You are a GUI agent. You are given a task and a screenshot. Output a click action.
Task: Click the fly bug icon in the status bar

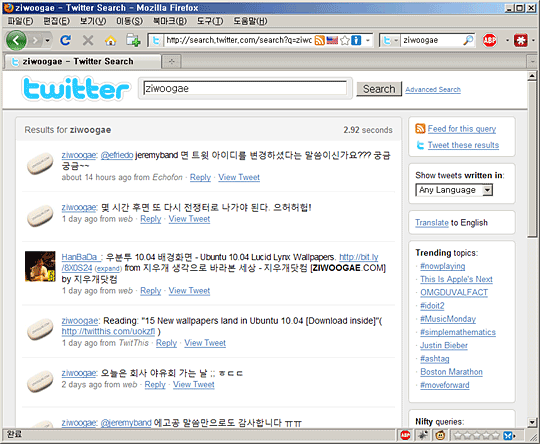[422, 435]
